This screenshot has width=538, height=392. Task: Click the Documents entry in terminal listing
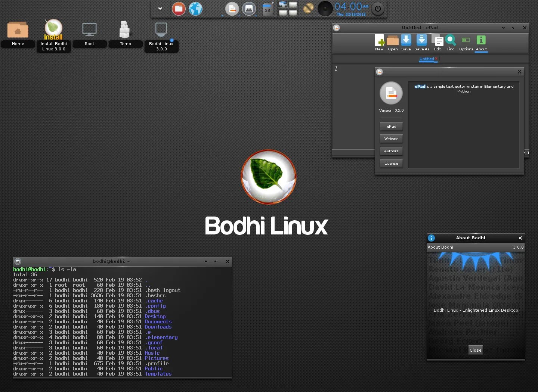point(158,321)
